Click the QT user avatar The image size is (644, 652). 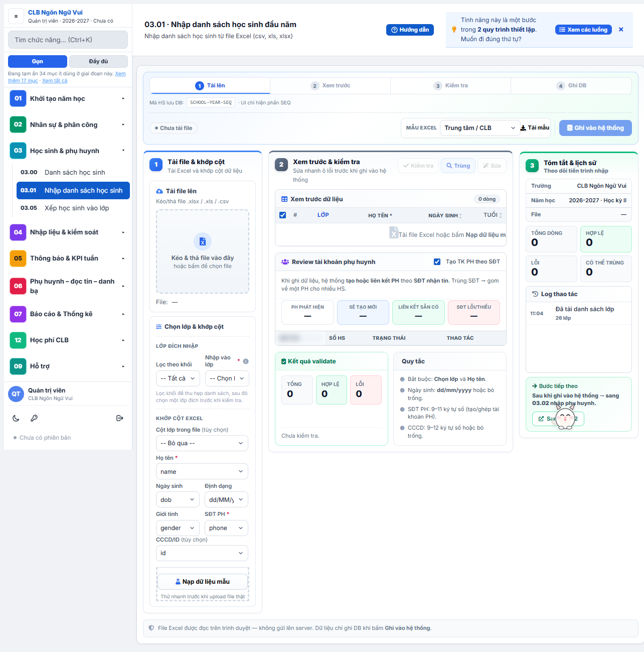coord(16,394)
